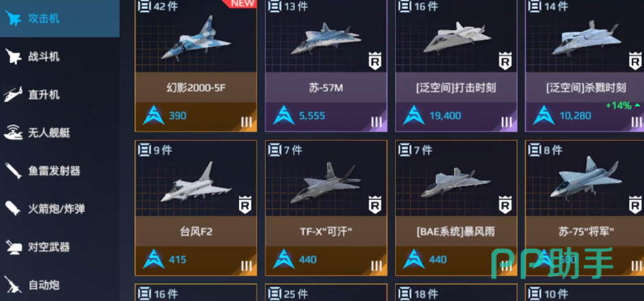Viewport: 644px width, 301px height.
Task: Click the [BAE系统]暴风雨 name label
Action: pos(456,232)
